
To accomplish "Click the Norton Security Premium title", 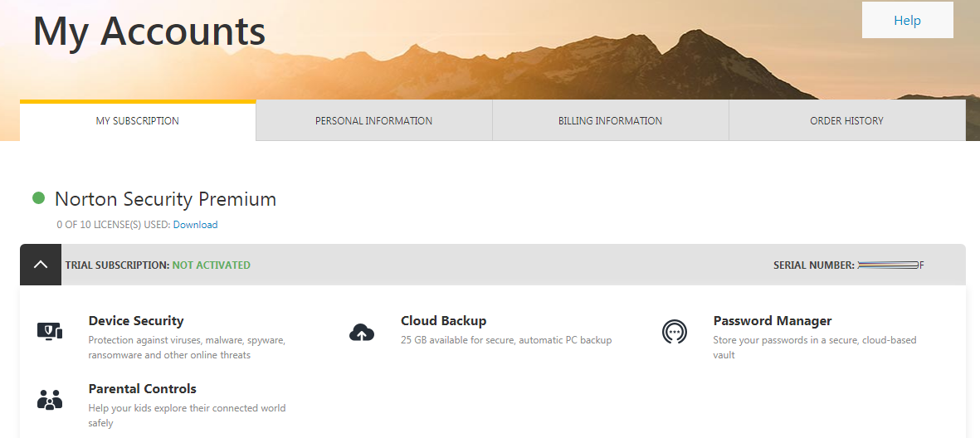I will click(x=166, y=199).
